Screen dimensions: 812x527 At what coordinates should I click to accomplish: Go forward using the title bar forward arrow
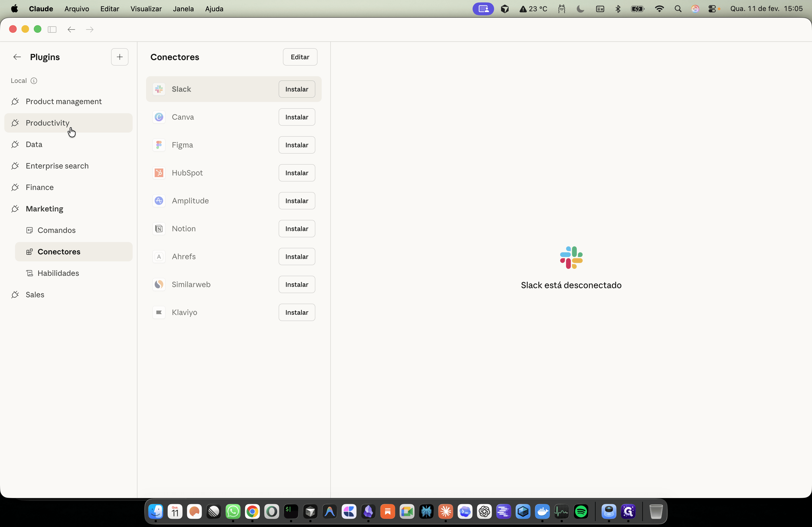[x=90, y=29]
